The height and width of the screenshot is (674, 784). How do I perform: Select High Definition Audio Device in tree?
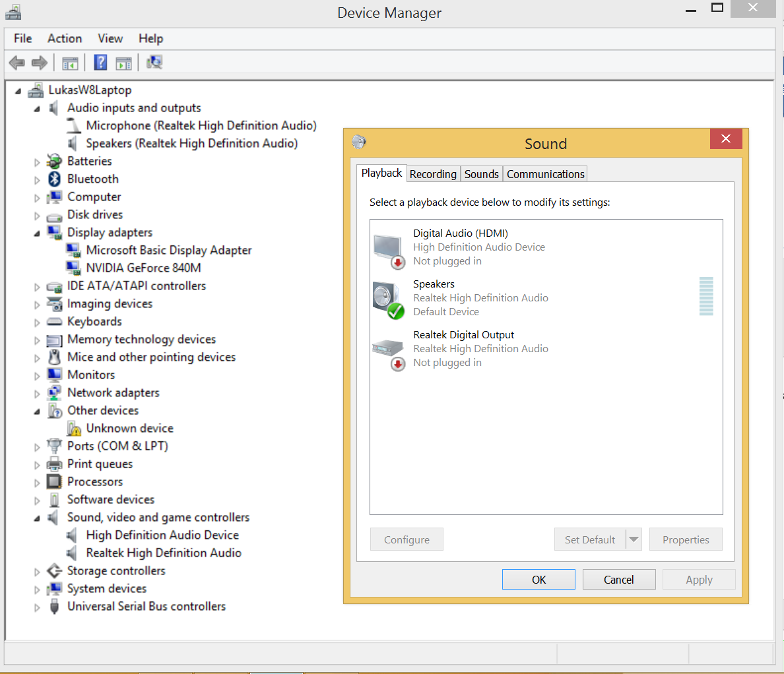coord(162,535)
